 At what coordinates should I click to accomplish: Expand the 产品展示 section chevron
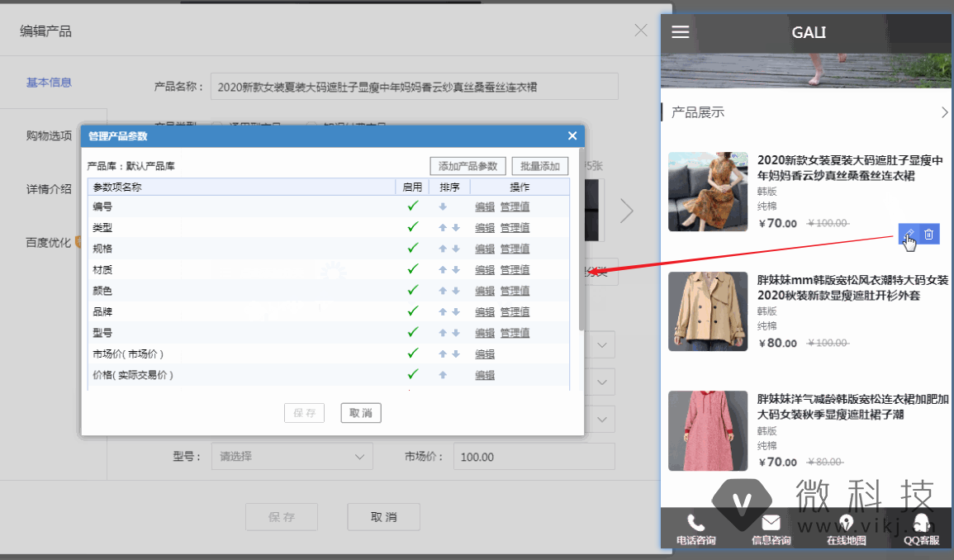coord(945,112)
